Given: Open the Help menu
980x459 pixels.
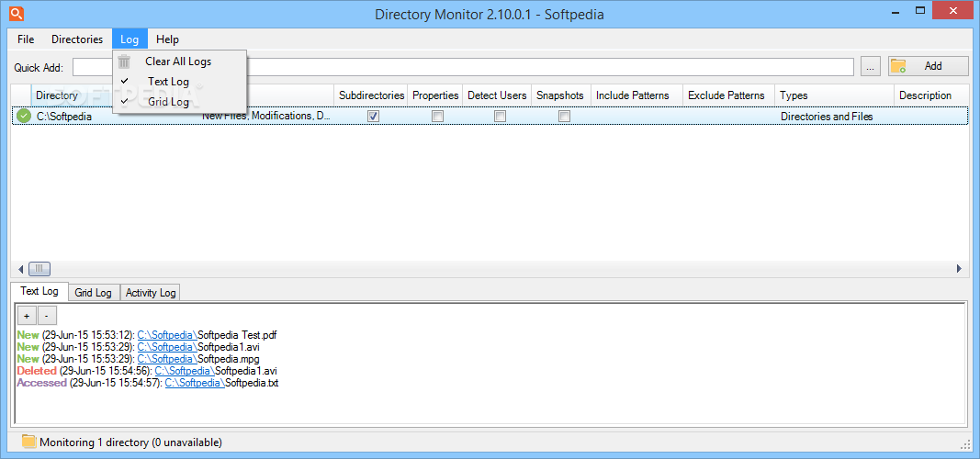Looking at the screenshot, I should 167,39.
